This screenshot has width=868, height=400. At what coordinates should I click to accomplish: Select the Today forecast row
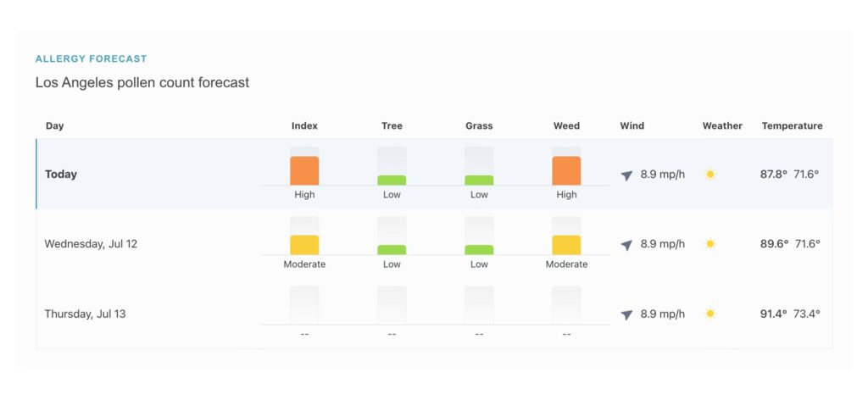click(61, 175)
